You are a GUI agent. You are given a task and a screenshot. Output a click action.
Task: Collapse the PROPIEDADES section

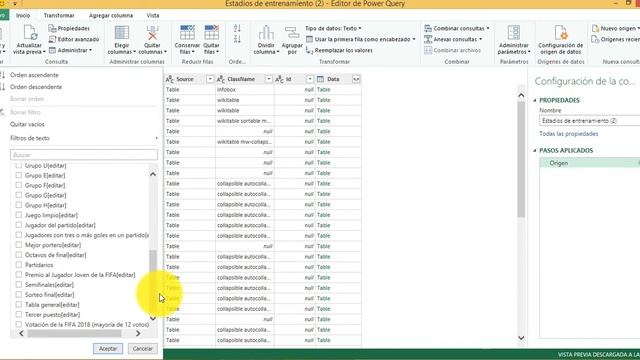[535, 100]
